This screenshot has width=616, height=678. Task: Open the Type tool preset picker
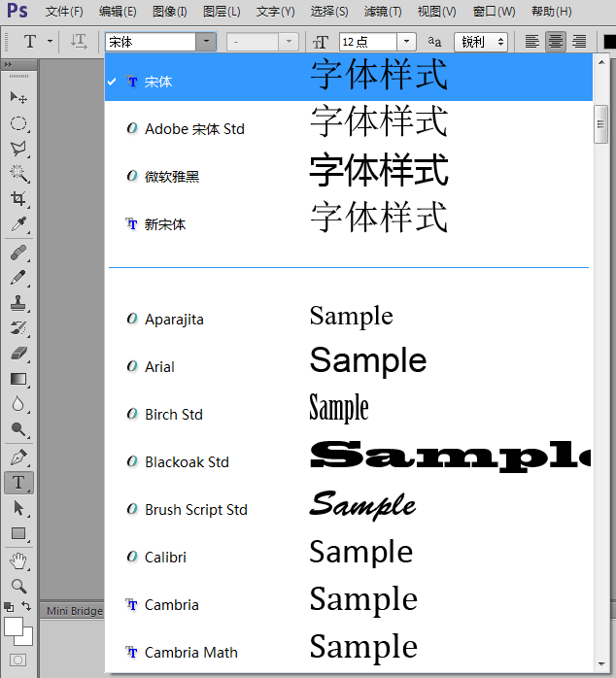click(x=51, y=42)
